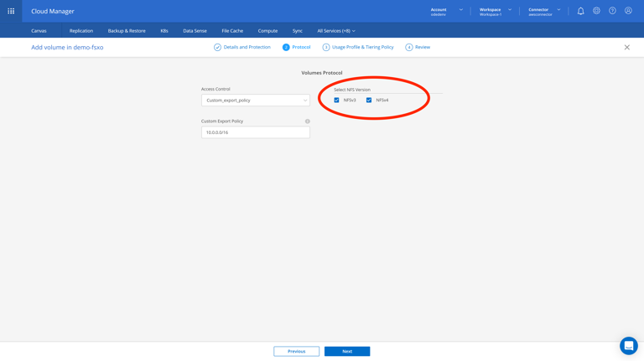This screenshot has width=644, height=361.
Task: Open the help question mark icon
Action: [x=612, y=11]
